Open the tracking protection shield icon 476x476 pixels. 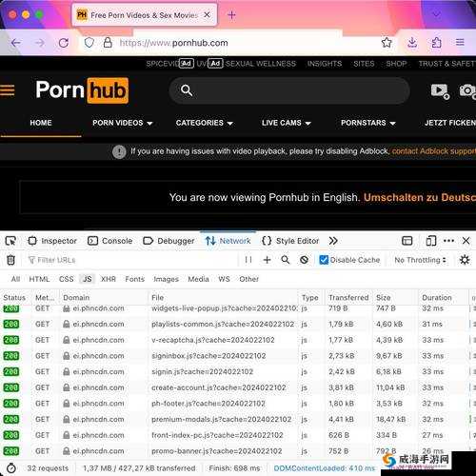[x=89, y=43]
